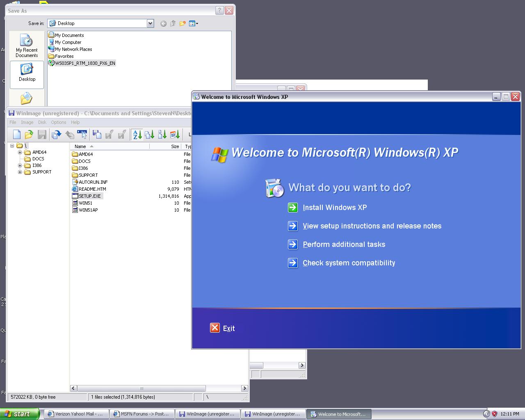Click right arrow of WinImage horizontal scrollbar
This screenshot has height=420, width=525.
[244, 388]
